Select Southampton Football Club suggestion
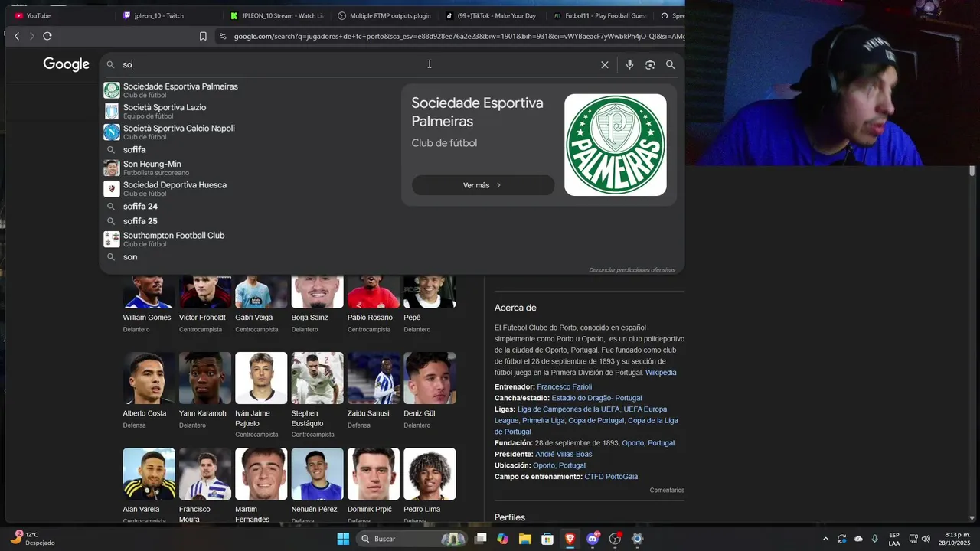This screenshot has height=551, width=980. point(249,239)
